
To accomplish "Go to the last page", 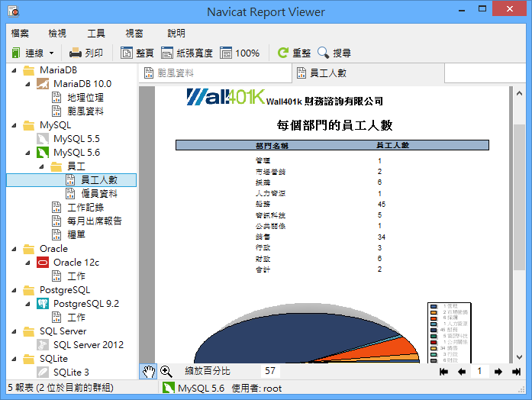I will pyautogui.click(x=517, y=372).
